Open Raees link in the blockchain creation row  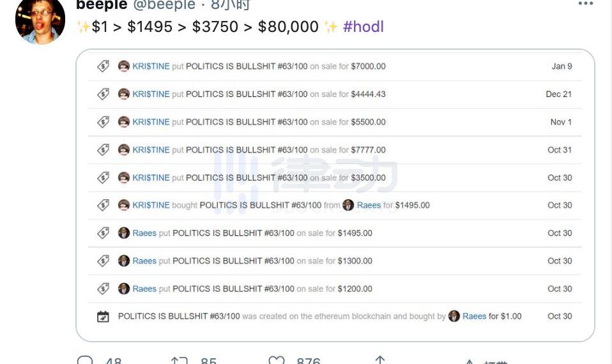click(x=474, y=316)
